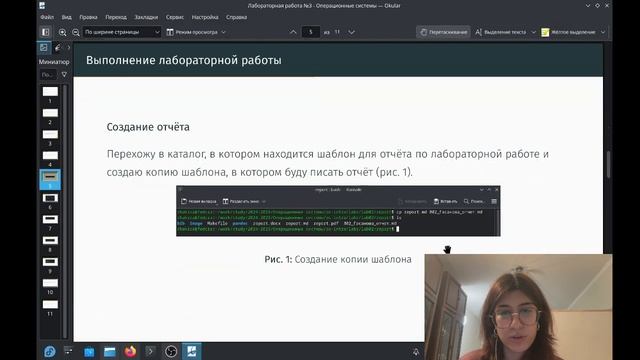The height and width of the screenshot is (360, 640).
Task: Select the 'Выделение текста' text selection tool
Action: [x=501, y=32]
